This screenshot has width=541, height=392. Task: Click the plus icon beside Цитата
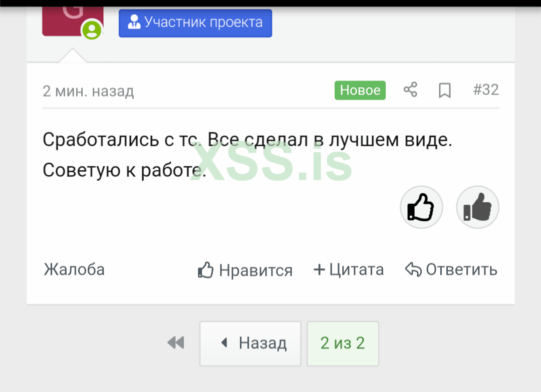point(319,269)
